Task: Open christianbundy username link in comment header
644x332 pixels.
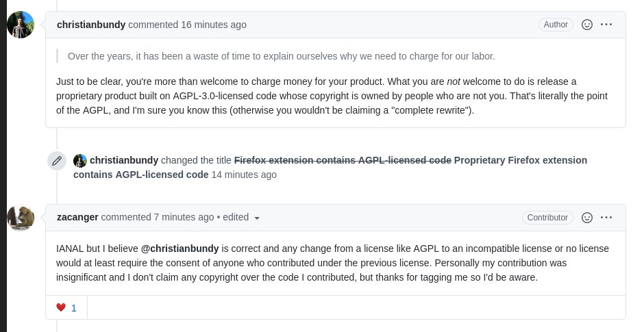Action: (x=91, y=25)
